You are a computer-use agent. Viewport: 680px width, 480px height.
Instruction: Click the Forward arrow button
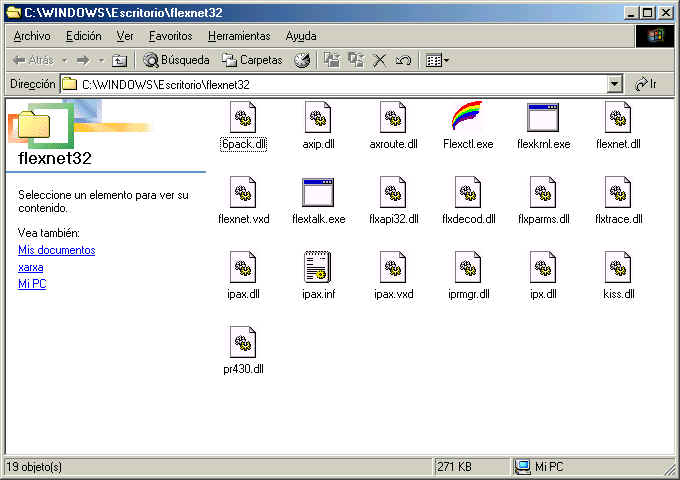point(83,60)
